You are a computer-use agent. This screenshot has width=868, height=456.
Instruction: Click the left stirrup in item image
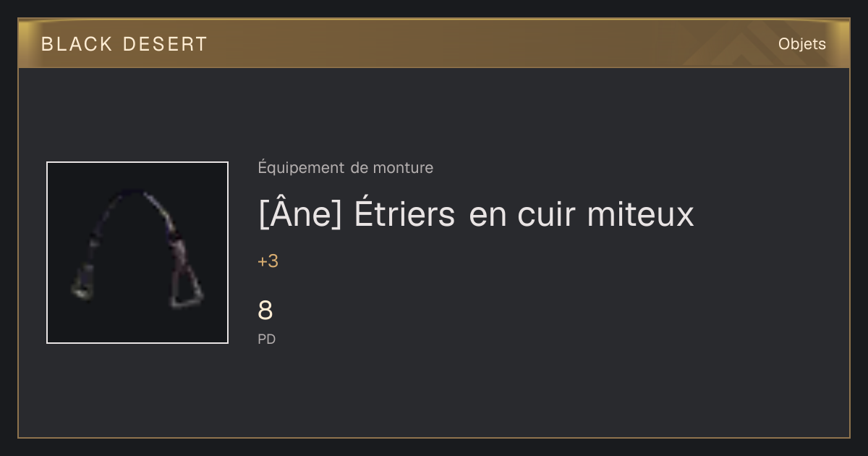click(x=82, y=281)
